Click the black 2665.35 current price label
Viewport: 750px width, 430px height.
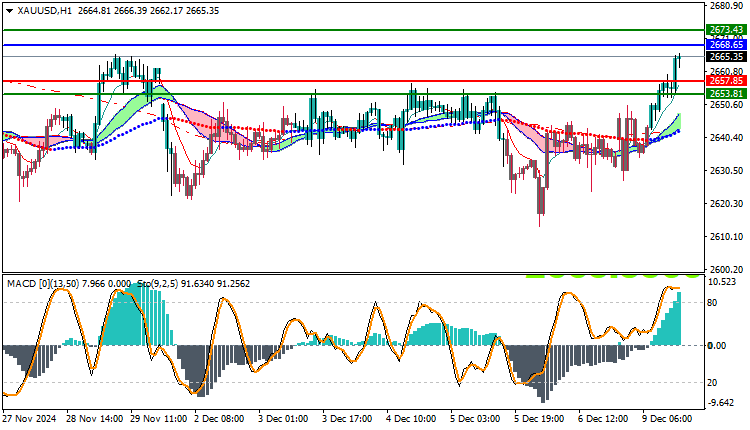726,57
